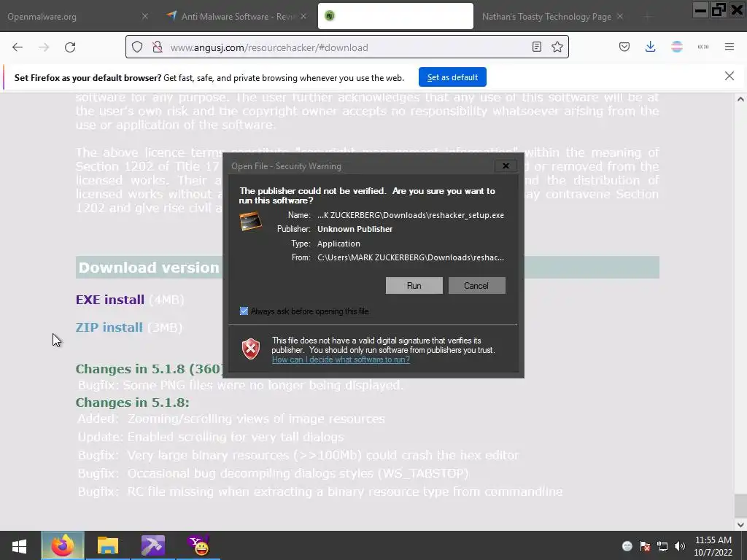Viewport: 747px width, 560px height.
Task: Select the active angusj tab
Action: [x=395, y=17]
